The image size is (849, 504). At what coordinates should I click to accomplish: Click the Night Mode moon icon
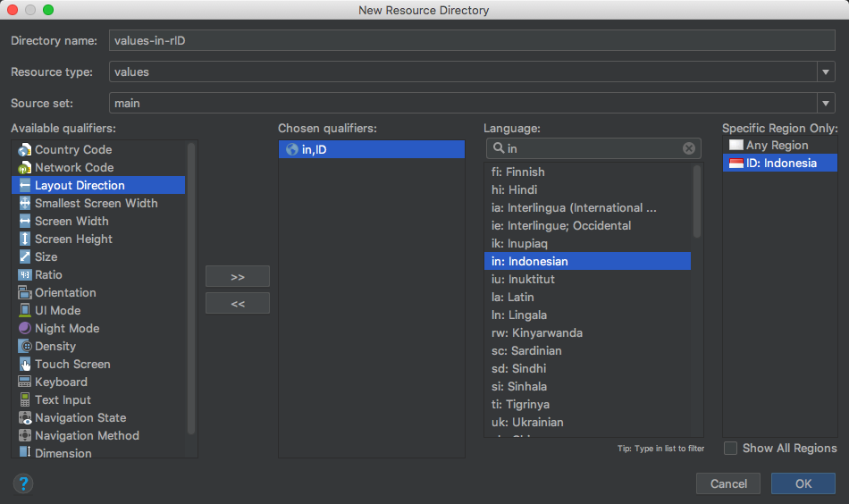[x=24, y=329]
